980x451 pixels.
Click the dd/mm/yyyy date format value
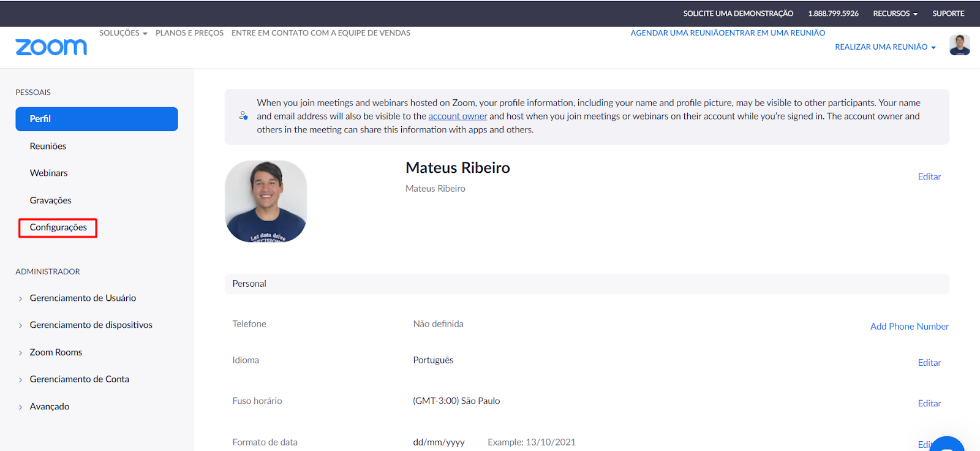click(x=439, y=442)
